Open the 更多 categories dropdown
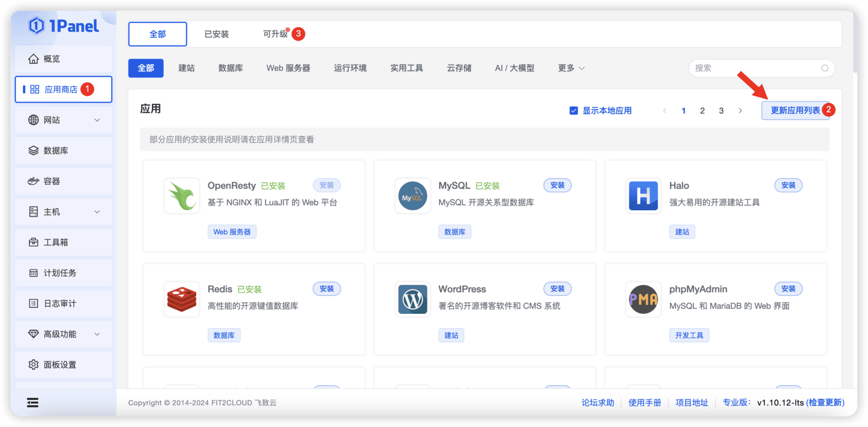This screenshot has height=427, width=868. (571, 68)
